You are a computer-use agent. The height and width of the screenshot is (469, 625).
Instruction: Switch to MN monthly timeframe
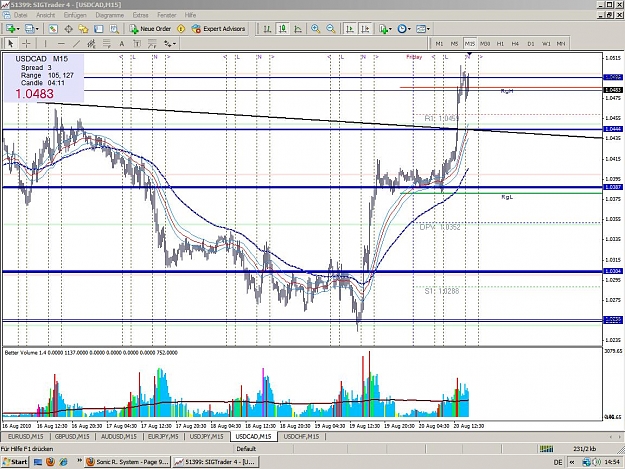[561, 43]
